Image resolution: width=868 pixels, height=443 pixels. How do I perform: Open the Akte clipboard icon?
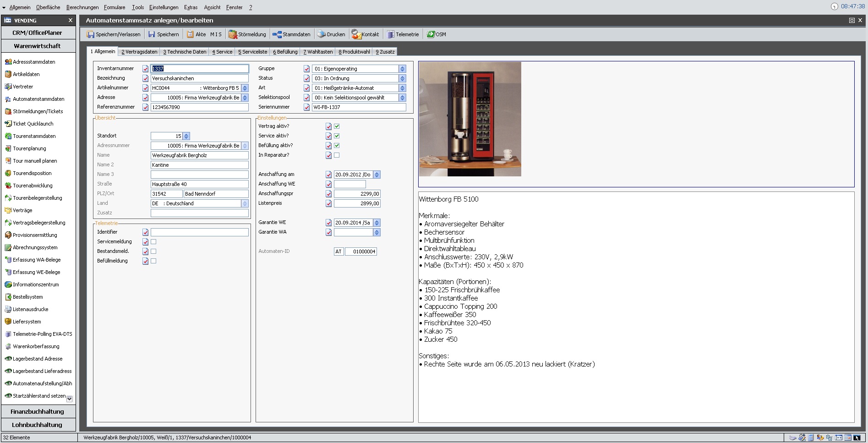[190, 34]
